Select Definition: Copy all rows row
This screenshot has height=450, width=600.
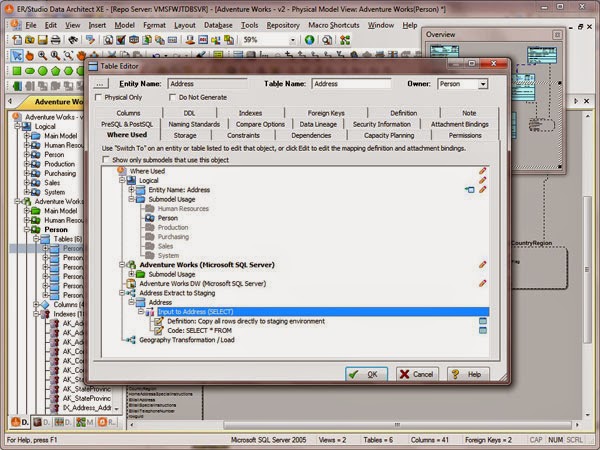point(246,321)
